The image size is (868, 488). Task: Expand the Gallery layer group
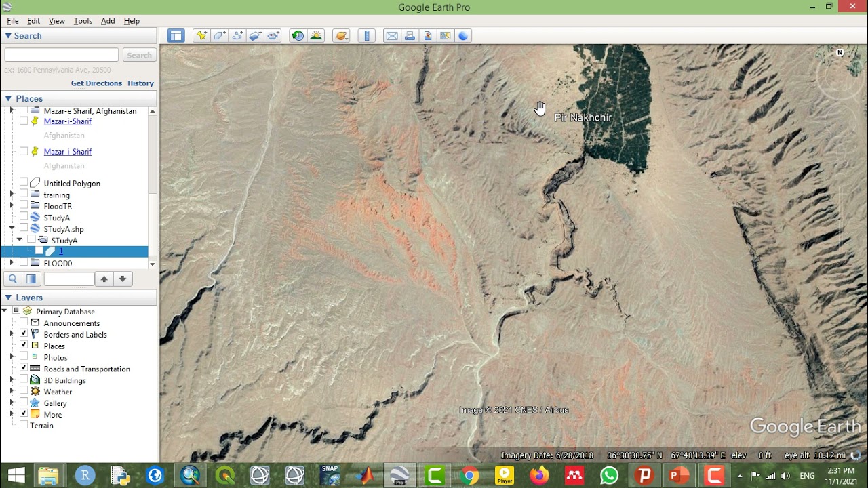tap(12, 403)
